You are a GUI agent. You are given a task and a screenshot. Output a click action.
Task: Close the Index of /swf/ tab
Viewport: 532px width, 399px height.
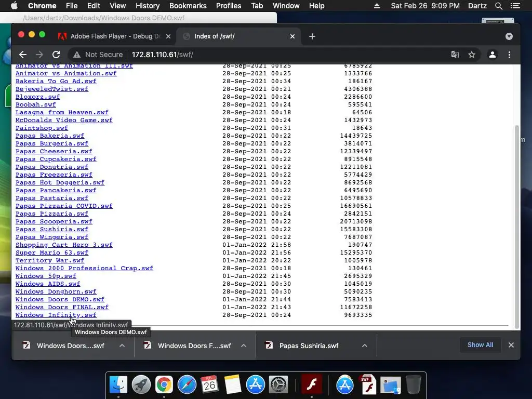(x=292, y=36)
